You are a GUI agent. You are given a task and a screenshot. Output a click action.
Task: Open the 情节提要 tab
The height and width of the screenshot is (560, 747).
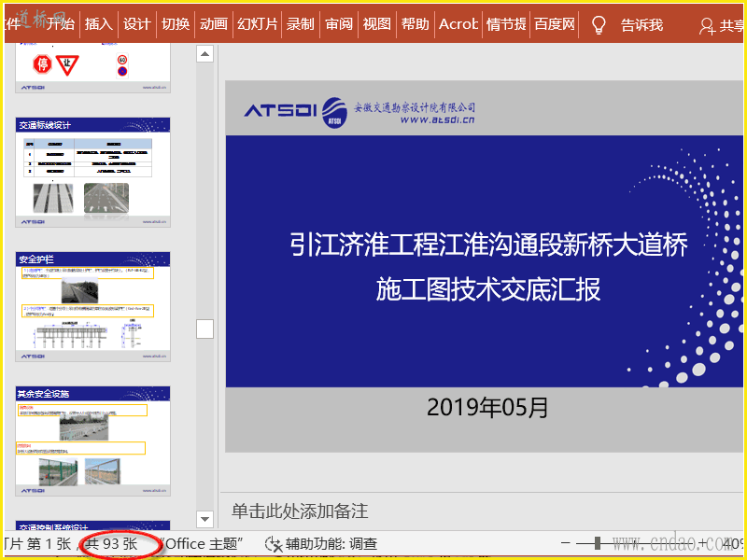pos(506,24)
